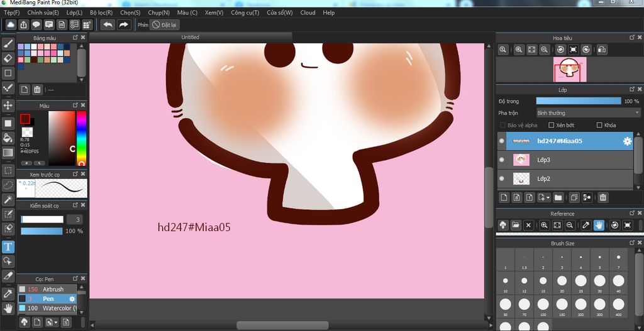The width and height of the screenshot is (644, 331).
Task: Select the Gradient tool
Action: click(x=8, y=153)
